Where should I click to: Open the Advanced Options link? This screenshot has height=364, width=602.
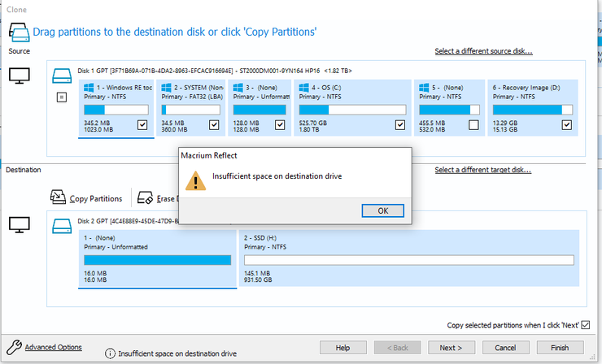click(x=54, y=347)
